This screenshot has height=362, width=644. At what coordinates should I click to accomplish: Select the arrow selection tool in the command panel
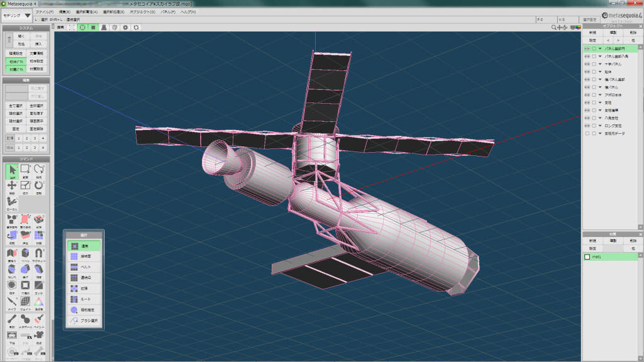[x=12, y=170]
